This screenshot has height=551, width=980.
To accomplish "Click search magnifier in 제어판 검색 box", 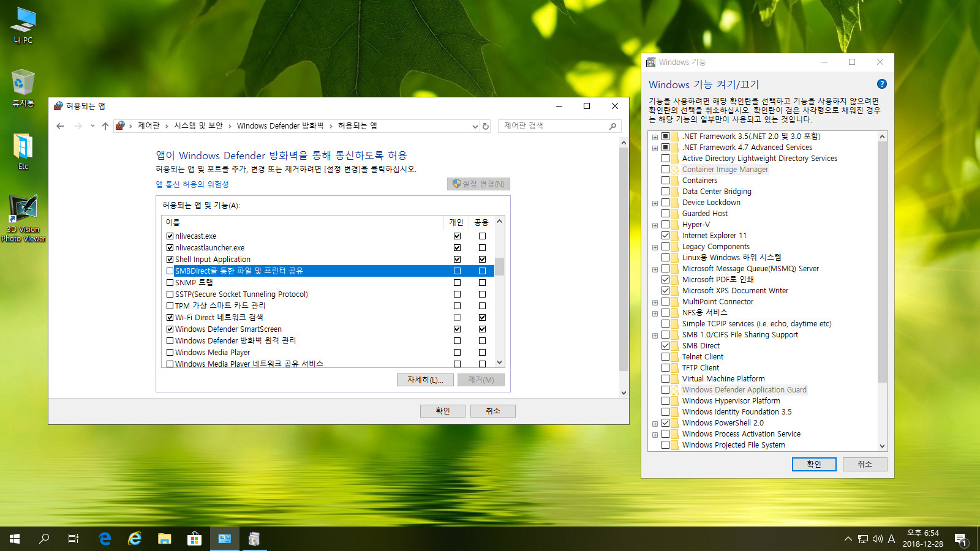I will tap(612, 126).
